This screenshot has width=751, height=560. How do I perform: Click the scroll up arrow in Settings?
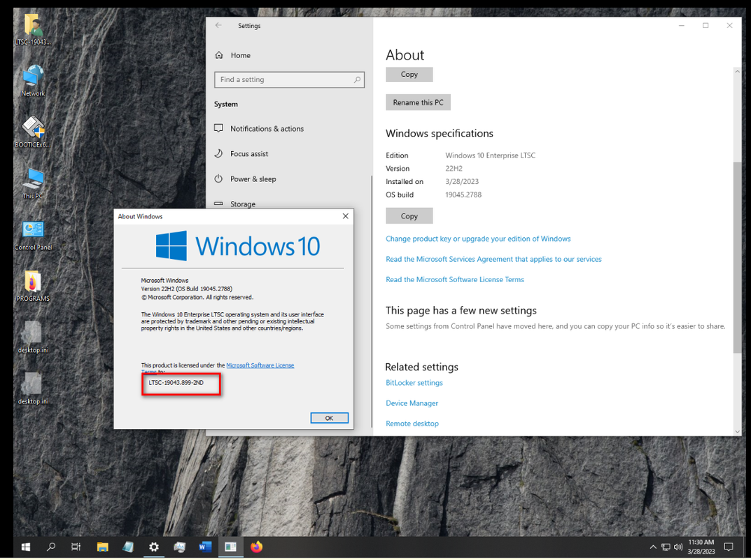[737, 71]
